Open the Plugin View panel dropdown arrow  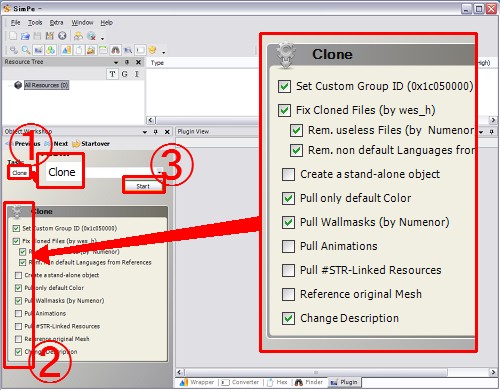point(481,132)
